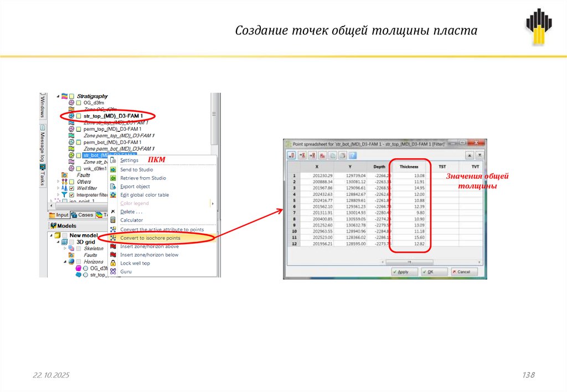The height and width of the screenshot is (392, 567).
Task: Click the tree pane scroll-left arrow
Action: [x=51, y=206]
